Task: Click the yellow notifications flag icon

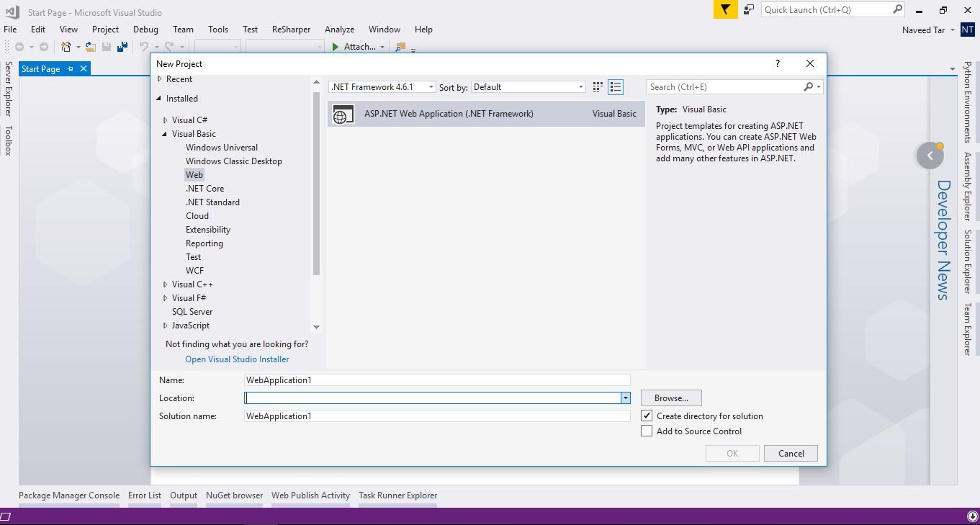Action: click(x=725, y=9)
